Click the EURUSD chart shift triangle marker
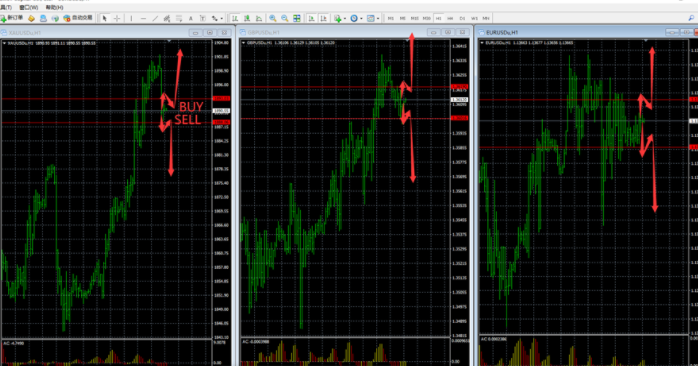Image resolution: width=698 pixels, height=366 pixels. (x=646, y=41)
